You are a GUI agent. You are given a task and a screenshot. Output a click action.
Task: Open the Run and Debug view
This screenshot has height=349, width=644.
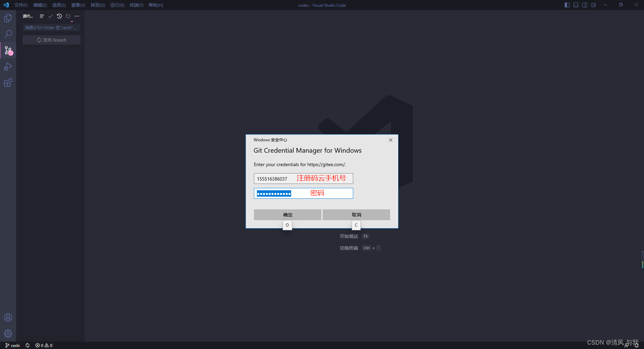coord(8,66)
